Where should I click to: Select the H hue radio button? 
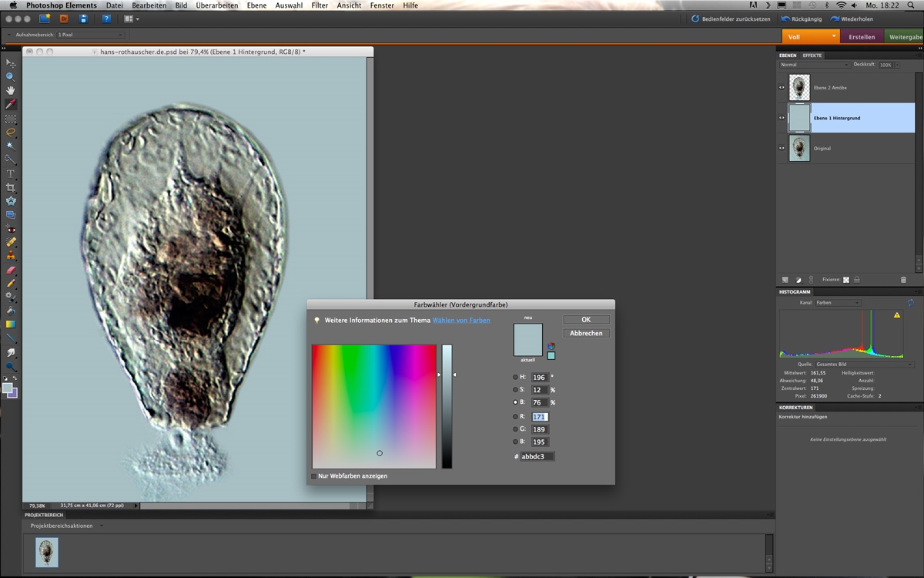click(516, 378)
